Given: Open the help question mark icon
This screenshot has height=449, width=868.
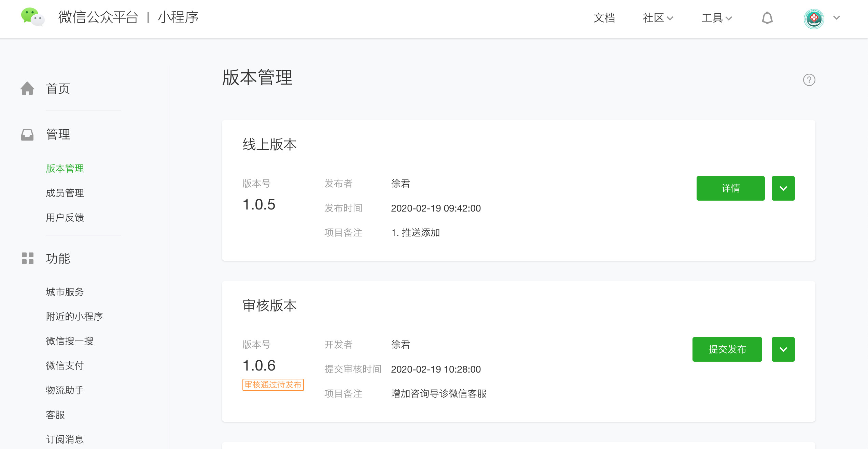Looking at the screenshot, I should [x=809, y=80].
